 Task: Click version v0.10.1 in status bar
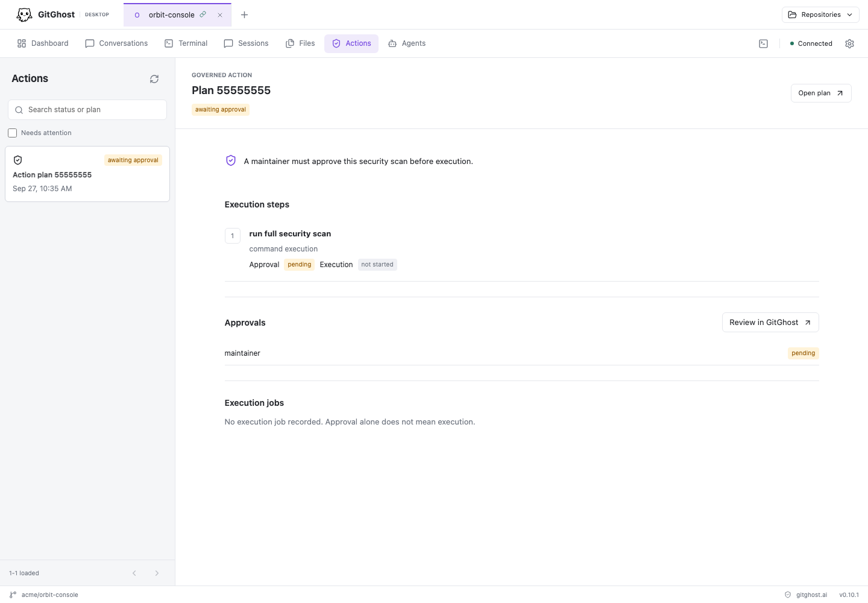tap(849, 595)
